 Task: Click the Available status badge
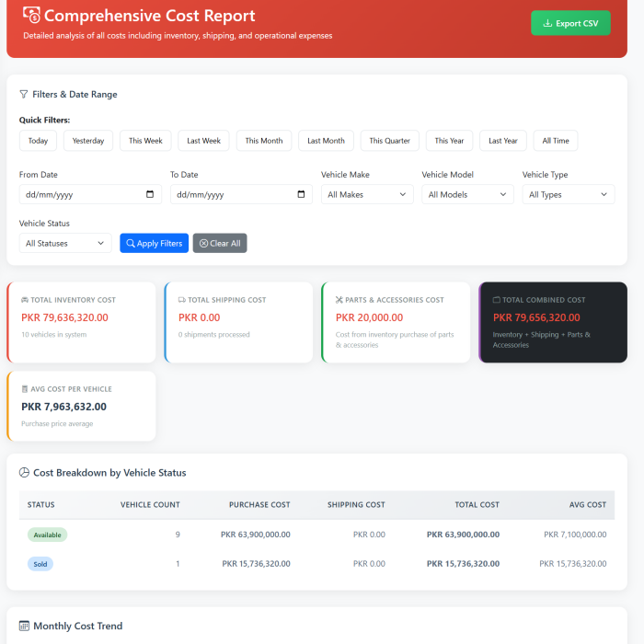47,535
